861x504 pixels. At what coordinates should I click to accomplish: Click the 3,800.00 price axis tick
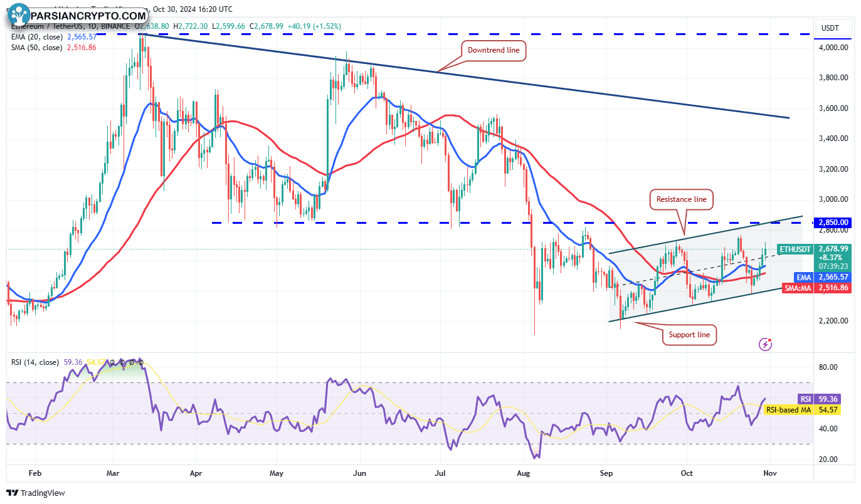coord(833,78)
